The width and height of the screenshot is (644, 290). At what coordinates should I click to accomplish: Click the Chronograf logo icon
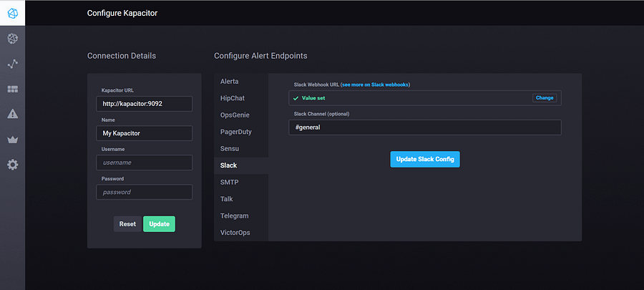(12, 13)
